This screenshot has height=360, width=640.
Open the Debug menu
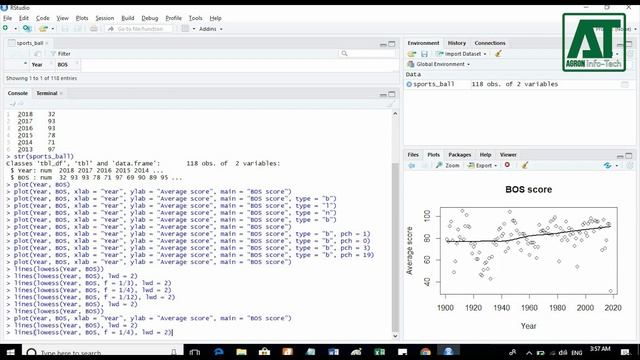[150, 18]
